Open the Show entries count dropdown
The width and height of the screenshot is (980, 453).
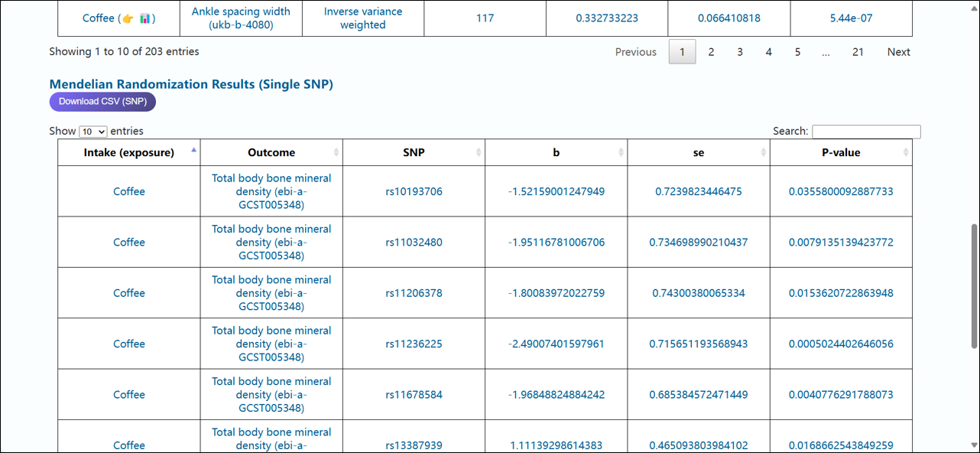coord(93,132)
